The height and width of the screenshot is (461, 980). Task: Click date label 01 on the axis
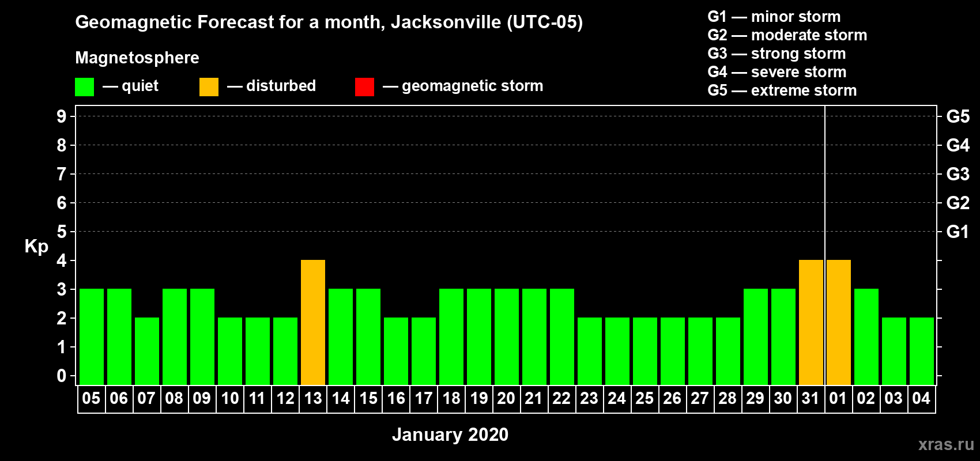pyautogui.click(x=838, y=398)
